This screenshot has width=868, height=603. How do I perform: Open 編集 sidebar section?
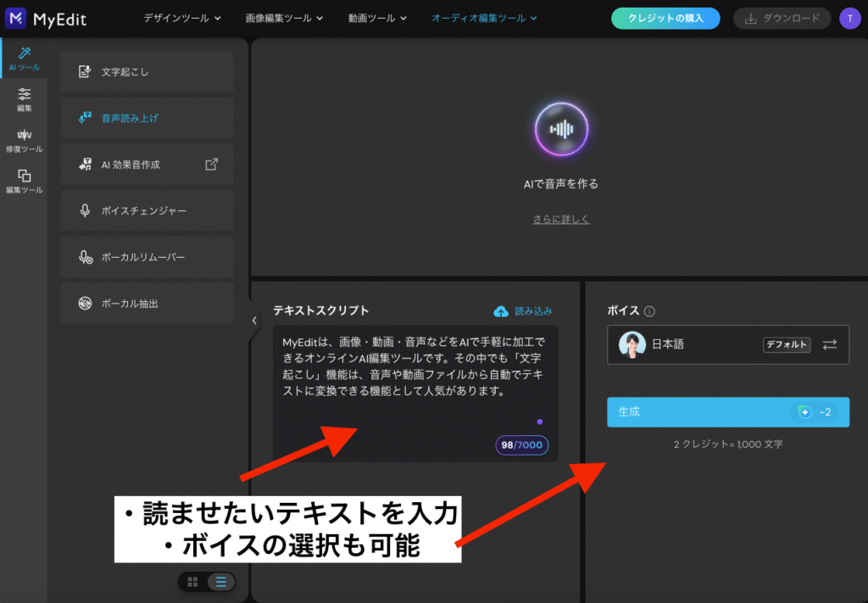[x=25, y=100]
